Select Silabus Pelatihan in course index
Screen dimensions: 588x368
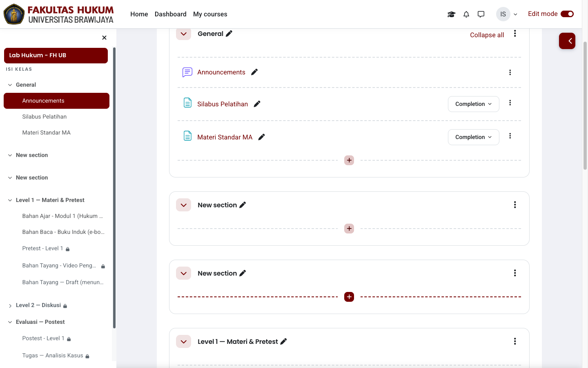click(x=45, y=117)
